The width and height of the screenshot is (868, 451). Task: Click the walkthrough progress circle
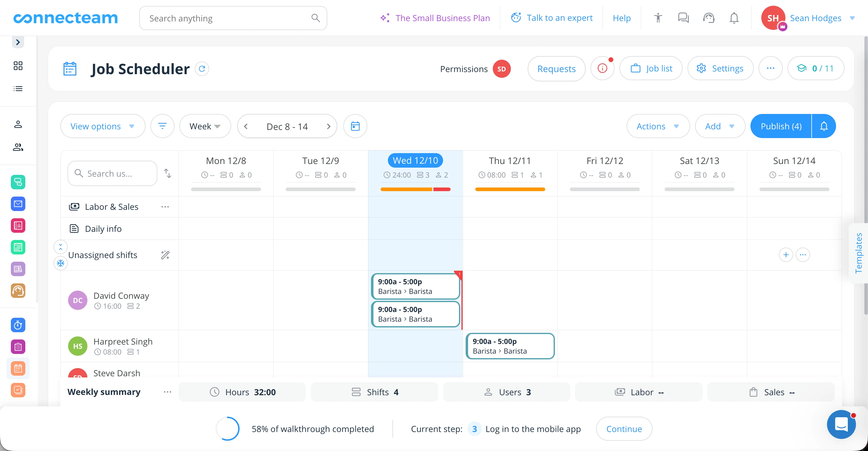(228, 428)
